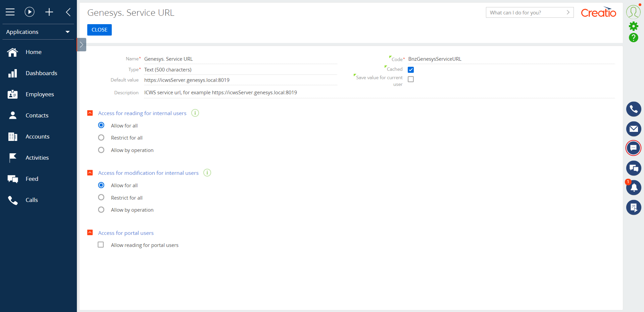Collapse Access for reading for internal users

tap(90, 113)
